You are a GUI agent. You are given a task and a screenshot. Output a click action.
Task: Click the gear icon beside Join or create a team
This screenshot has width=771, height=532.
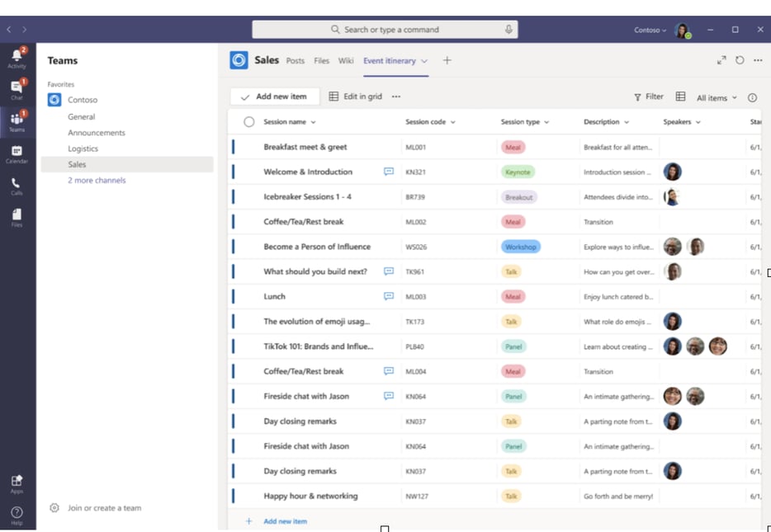click(54, 508)
